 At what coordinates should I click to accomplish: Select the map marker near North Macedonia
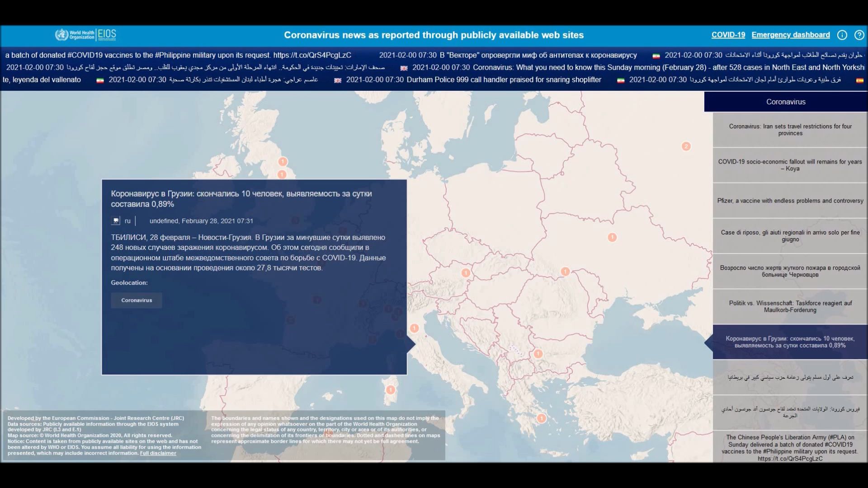[538, 354]
